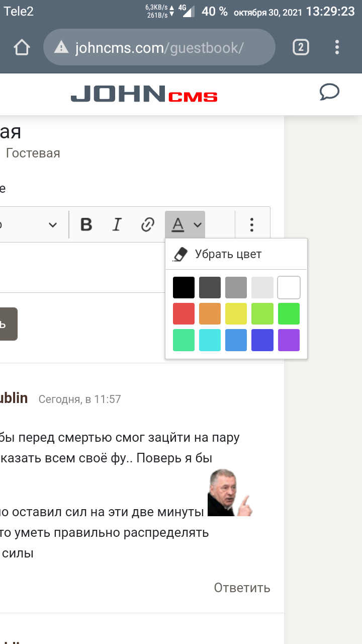The image size is (362, 644).
Task: Tap the browser home icon
Action: pyautogui.click(x=22, y=48)
